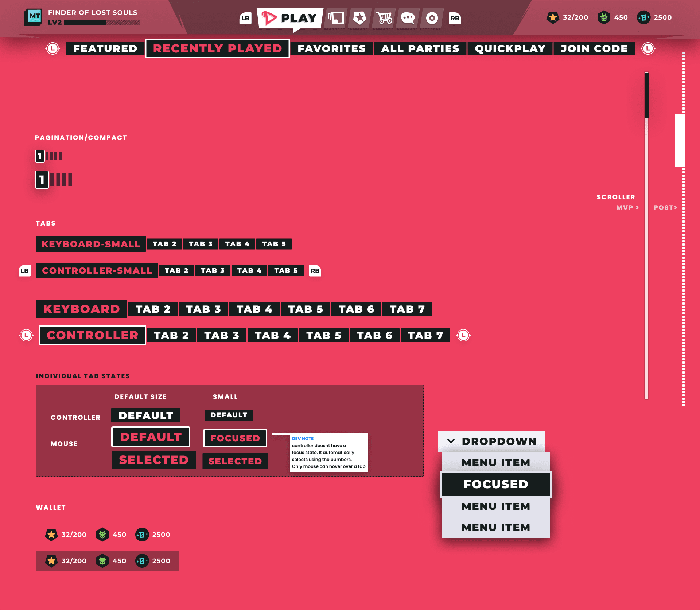Screen dimensions: 700x610
Task: Open the settings ring icon in top nav
Action: [x=432, y=18]
